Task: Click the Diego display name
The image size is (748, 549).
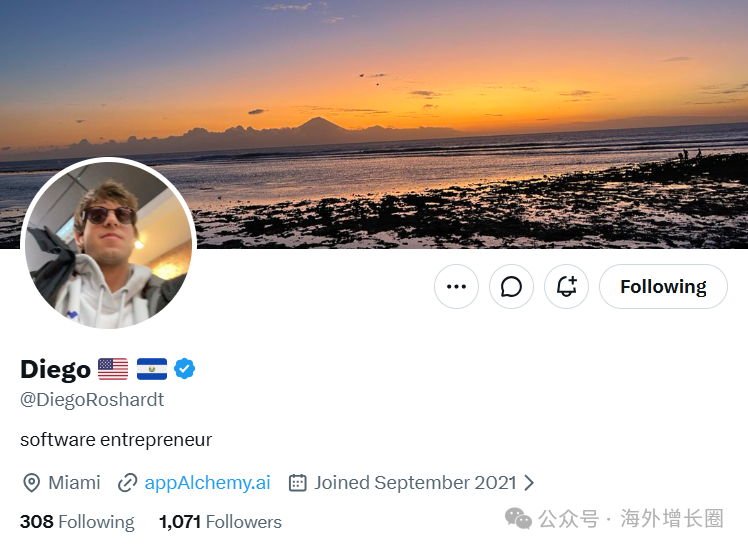Action: (x=55, y=370)
